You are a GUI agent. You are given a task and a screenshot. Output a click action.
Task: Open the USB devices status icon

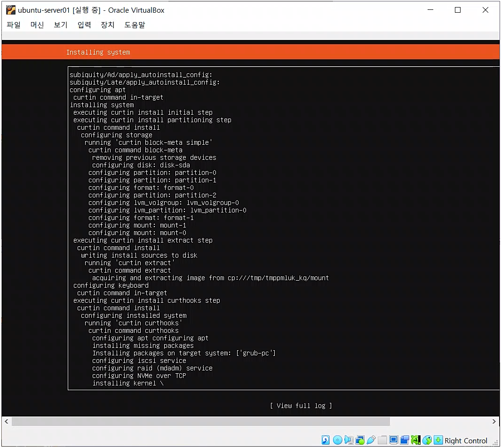coord(371,440)
